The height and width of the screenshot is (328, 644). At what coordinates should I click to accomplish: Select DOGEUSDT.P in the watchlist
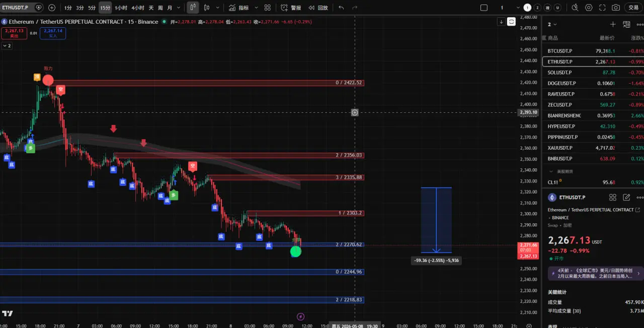point(593,83)
